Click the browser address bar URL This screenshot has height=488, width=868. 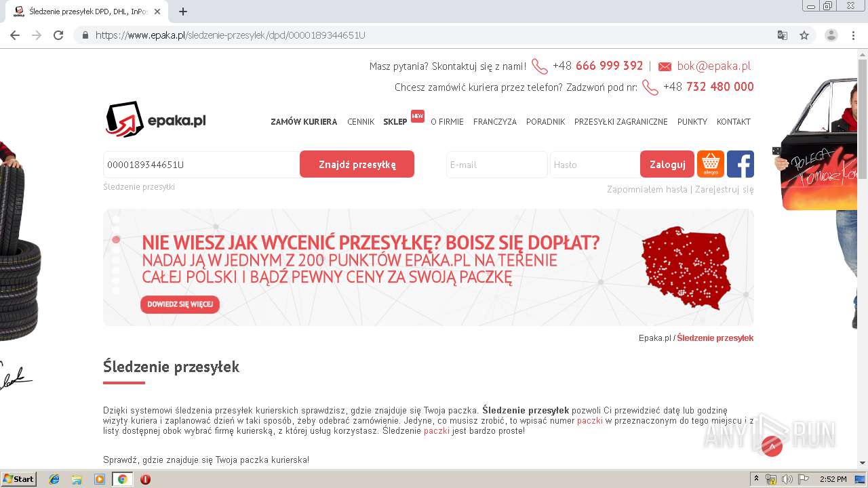pyautogui.click(x=231, y=35)
